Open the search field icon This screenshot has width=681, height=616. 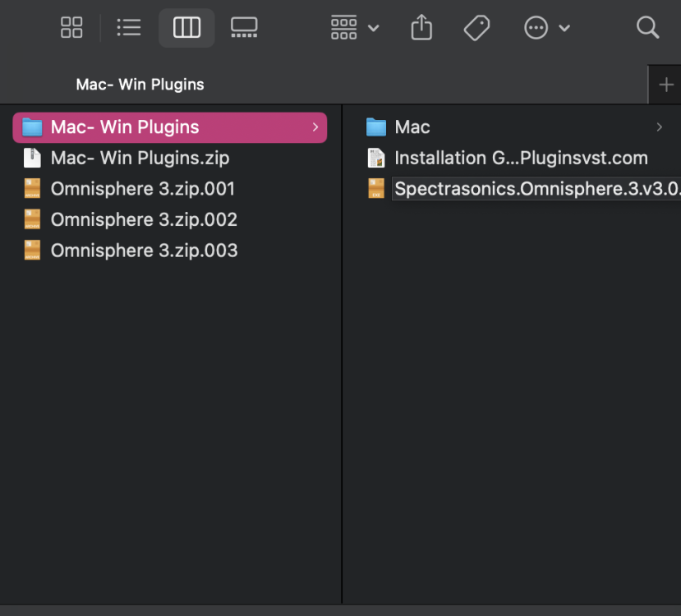[x=647, y=27]
